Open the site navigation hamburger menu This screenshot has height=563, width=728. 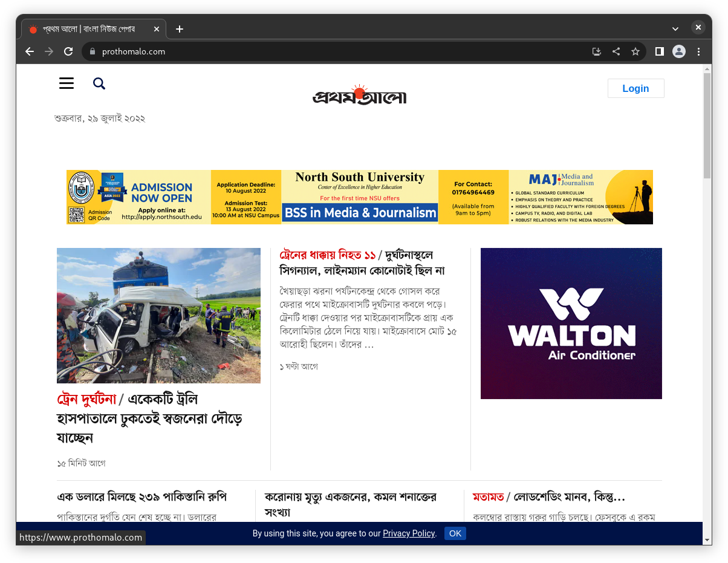coord(66,83)
